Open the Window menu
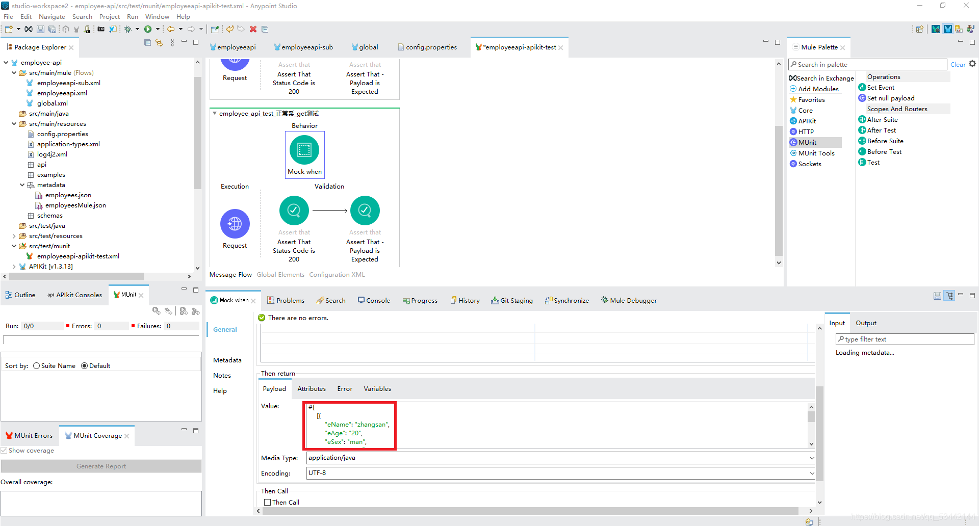 157,17
